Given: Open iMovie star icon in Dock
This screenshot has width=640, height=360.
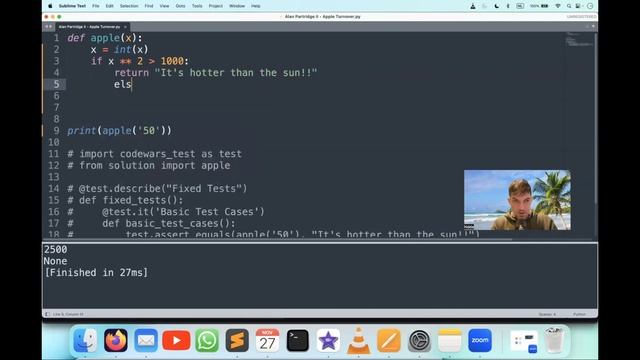Looking at the screenshot, I should click(328, 340).
